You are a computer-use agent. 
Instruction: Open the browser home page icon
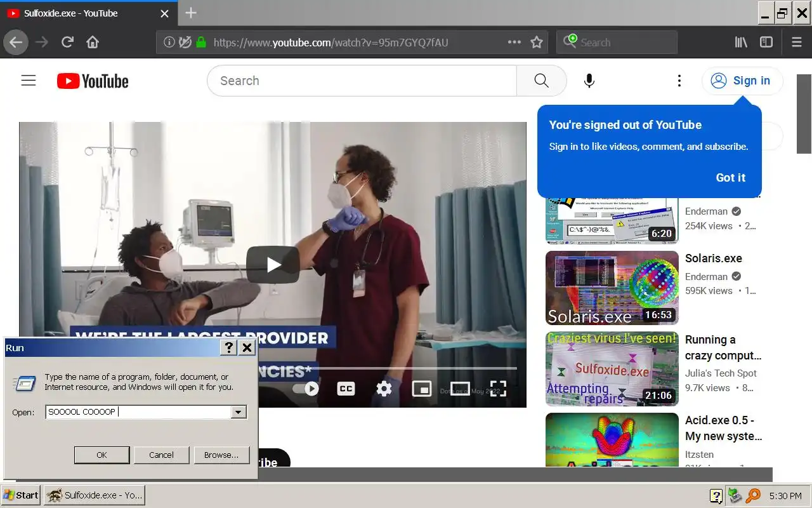coord(93,43)
